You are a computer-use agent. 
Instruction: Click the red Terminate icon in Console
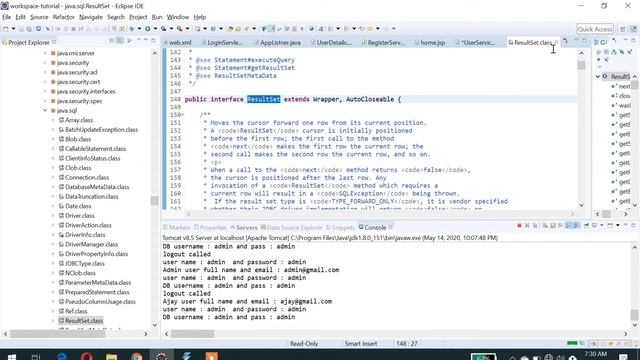tap(520, 226)
